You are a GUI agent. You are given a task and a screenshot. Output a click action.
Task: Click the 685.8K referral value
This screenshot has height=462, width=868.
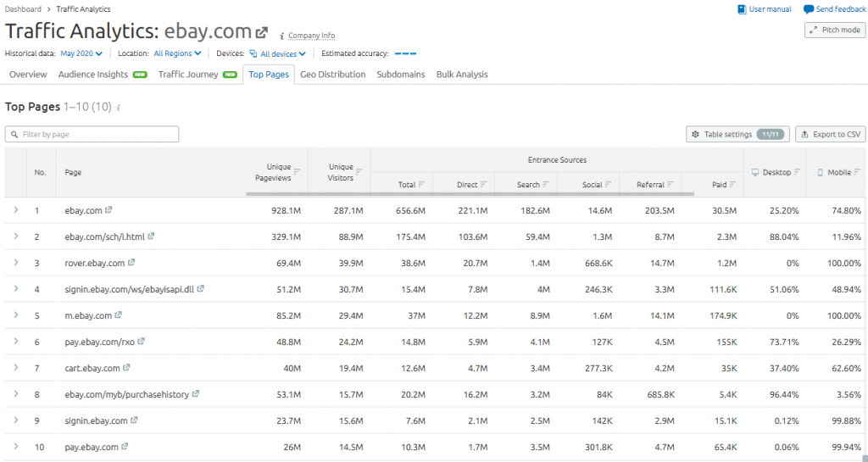point(660,394)
